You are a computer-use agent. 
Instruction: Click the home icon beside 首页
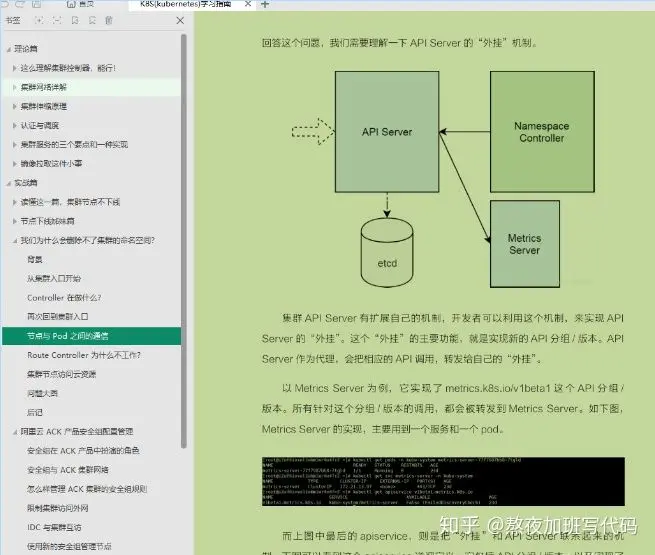point(71,4)
